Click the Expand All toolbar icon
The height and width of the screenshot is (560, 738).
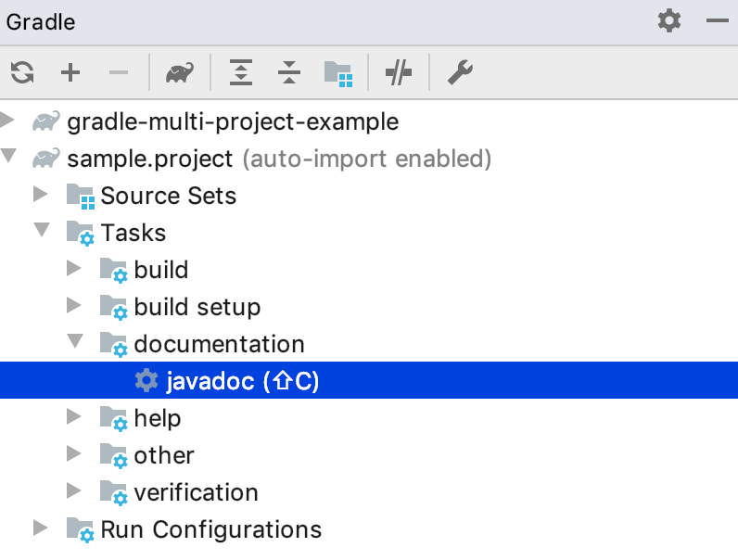coord(241,72)
